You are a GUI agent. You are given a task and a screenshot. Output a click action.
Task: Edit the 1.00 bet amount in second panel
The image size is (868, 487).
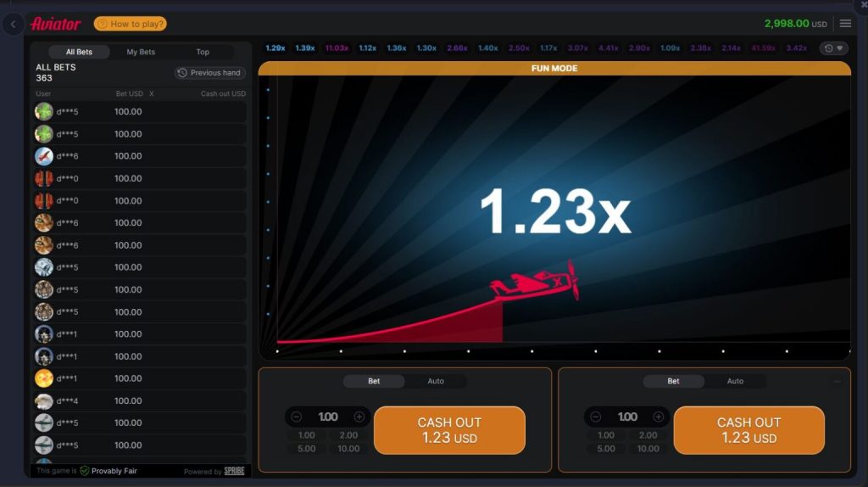coord(627,417)
